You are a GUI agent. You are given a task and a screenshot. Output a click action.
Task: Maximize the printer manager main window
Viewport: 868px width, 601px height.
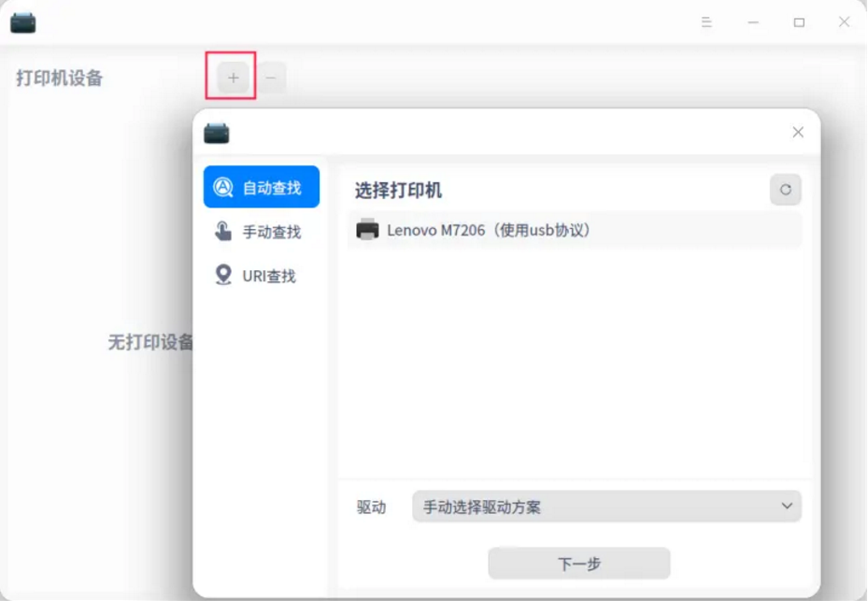(799, 22)
